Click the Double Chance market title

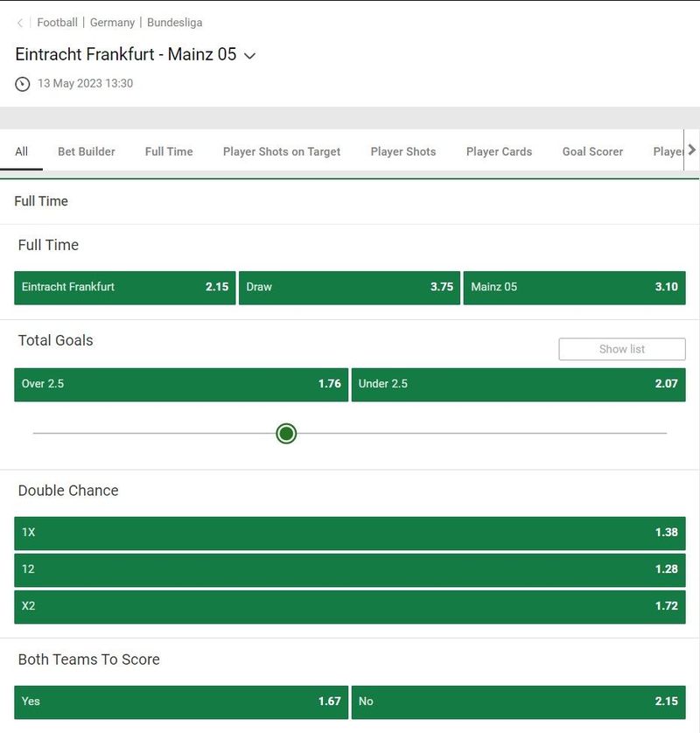click(x=68, y=491)
